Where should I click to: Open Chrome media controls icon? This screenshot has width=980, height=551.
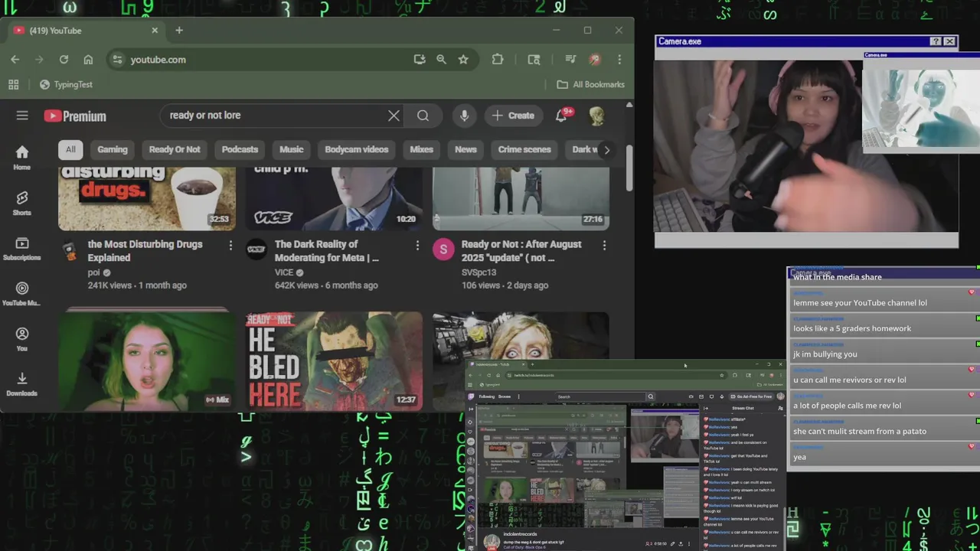pyautogui.click(x=570, y=60)
